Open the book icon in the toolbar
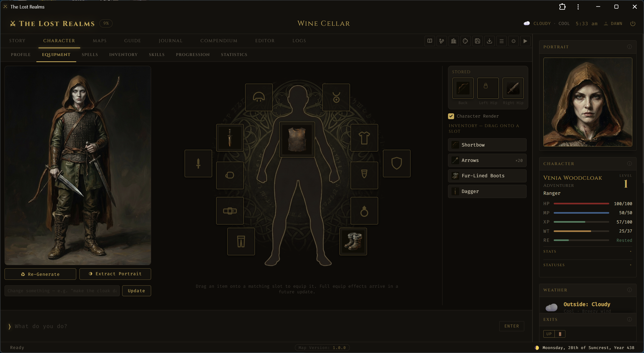Image resolution: width=644 pixels, height=353 pixels. tap(430, 41)
